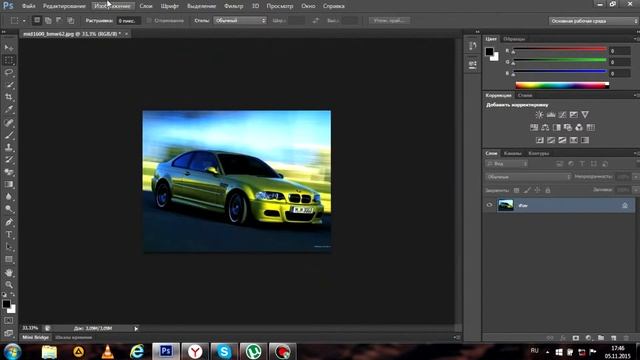Select the Zoom tool in toolbox

click(x=9, y=284)
